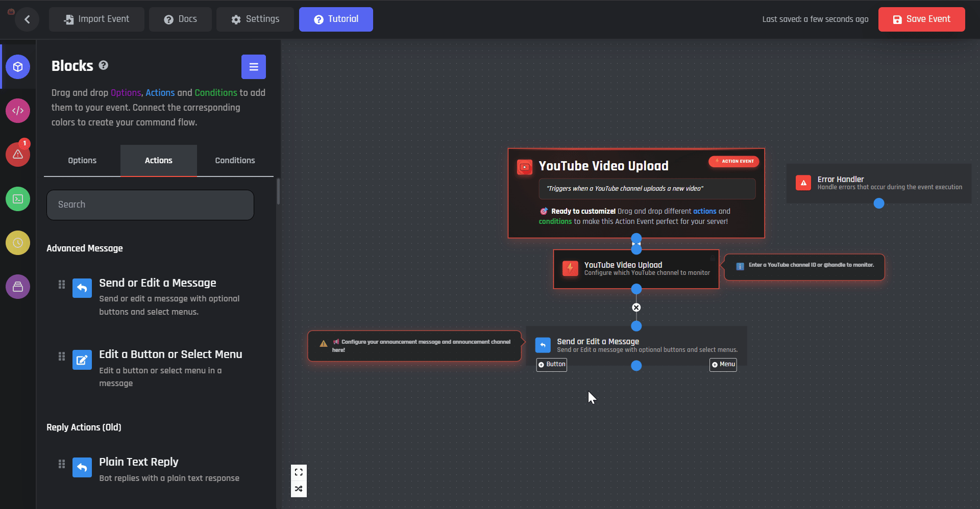Click the fit-to-screen canvas control

pos(299,472)
